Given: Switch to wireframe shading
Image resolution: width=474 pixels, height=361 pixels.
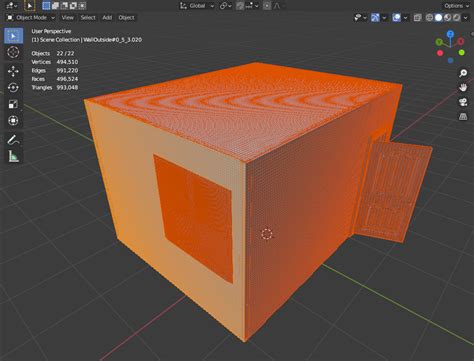Looking at the screenshot, I should coord(430,18).
